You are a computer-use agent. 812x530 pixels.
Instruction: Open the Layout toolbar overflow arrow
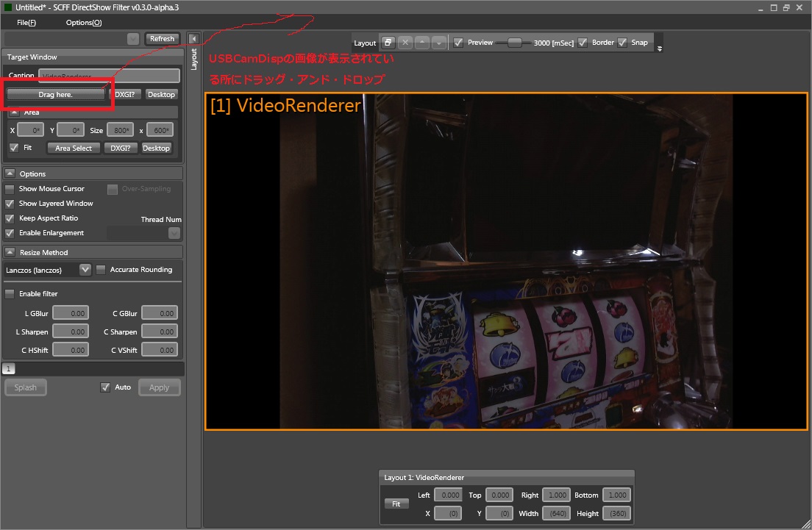pos(659,49)
